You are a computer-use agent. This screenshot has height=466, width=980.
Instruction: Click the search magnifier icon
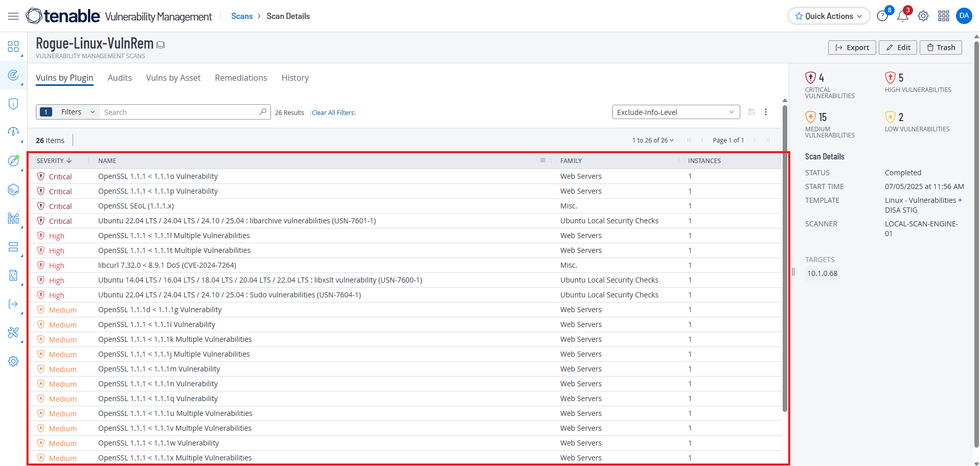pos(263,112)
